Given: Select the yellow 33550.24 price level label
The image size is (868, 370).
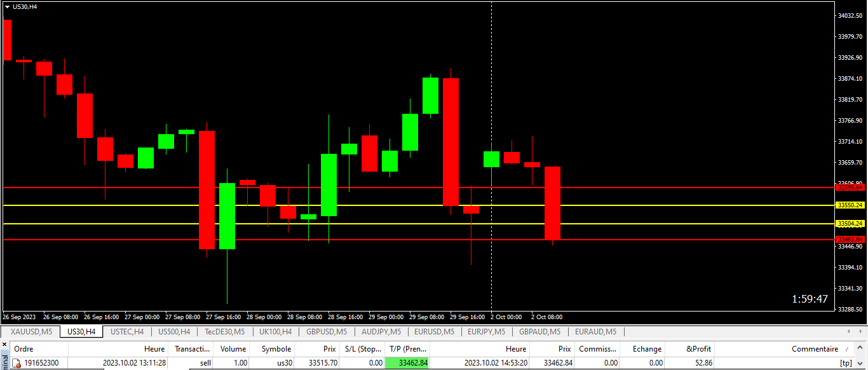Looking at the screenshot, I should (x=850, y=205).
